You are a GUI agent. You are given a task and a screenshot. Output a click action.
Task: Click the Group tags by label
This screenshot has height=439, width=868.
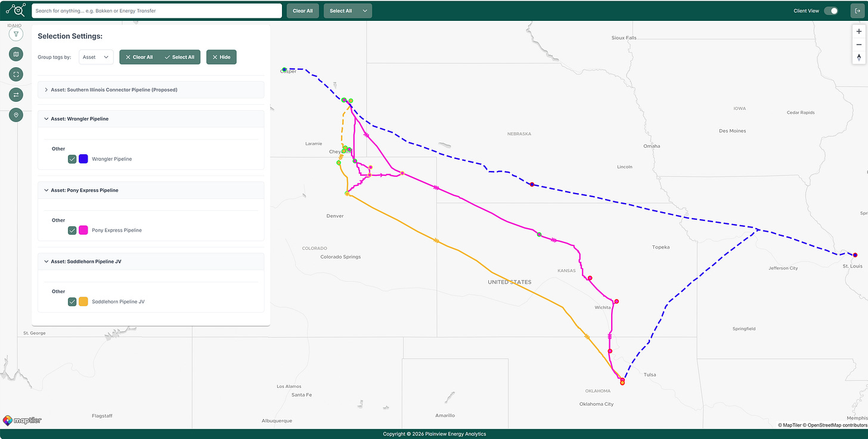point(54,57)
